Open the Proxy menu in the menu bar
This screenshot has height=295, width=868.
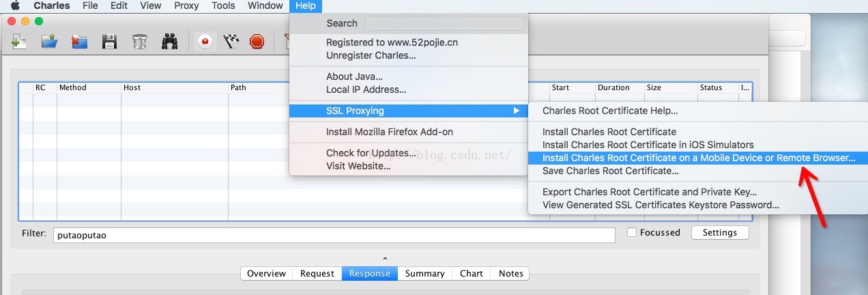tap(186, 6)
